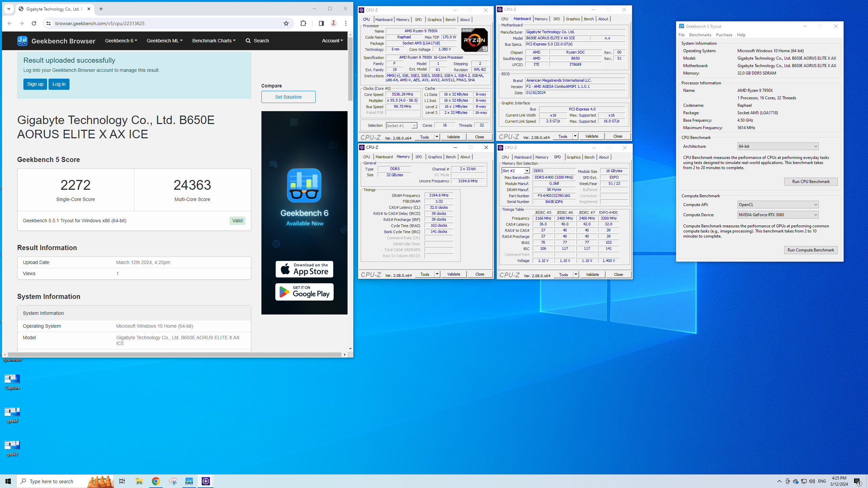Open the Slot #2 memory slot dropdown

tap(516, 171)
